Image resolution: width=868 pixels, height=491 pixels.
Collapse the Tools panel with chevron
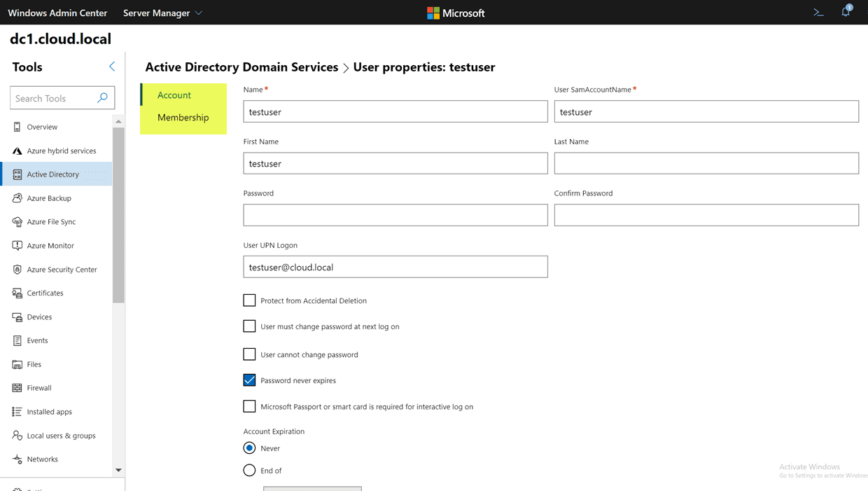tap(112, 67)
